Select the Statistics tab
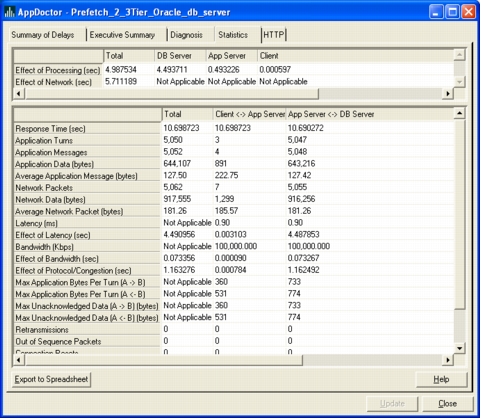 pos(233,35)
